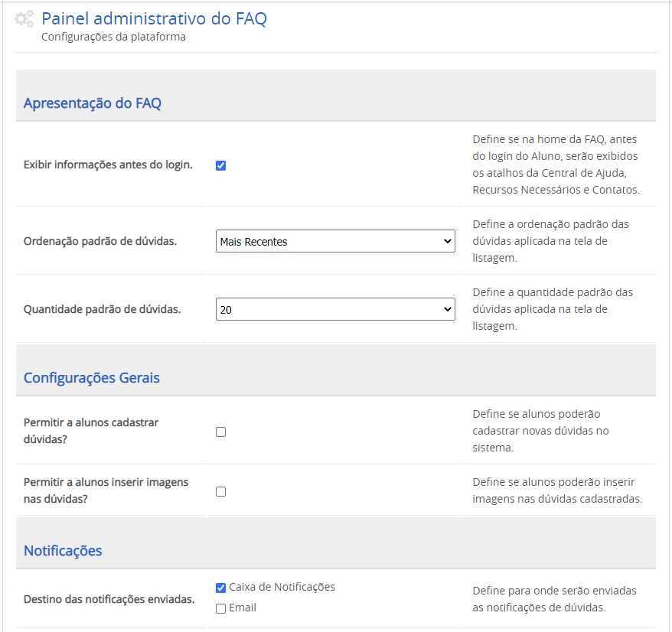
Task: Click the Permitir a alunos cadastrar dúvidas label
Action: (91, 431)
